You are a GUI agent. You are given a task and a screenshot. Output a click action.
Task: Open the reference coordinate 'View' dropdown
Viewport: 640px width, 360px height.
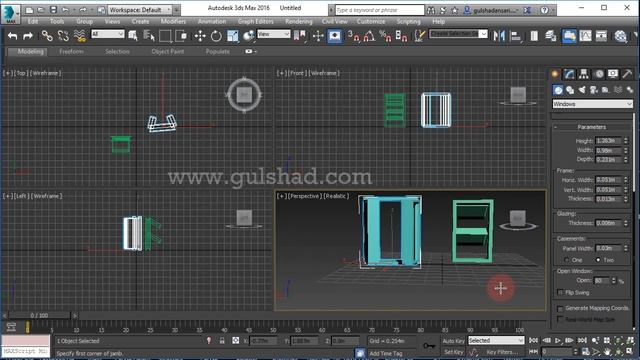[273, 34]
